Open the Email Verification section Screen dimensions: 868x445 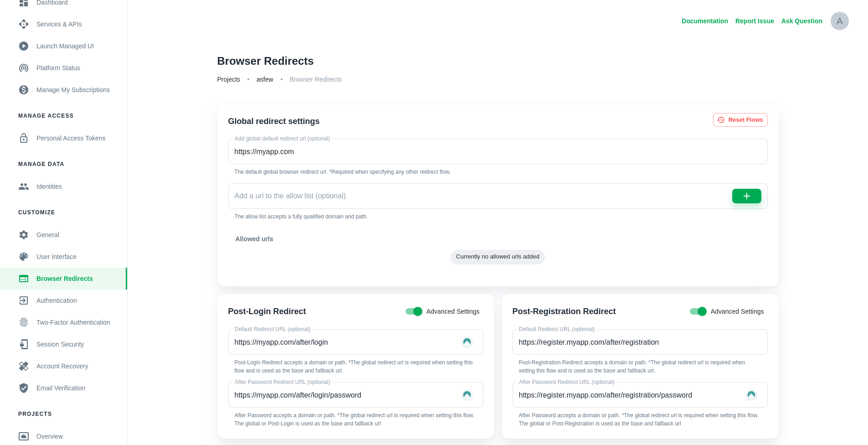click(61, 388)
